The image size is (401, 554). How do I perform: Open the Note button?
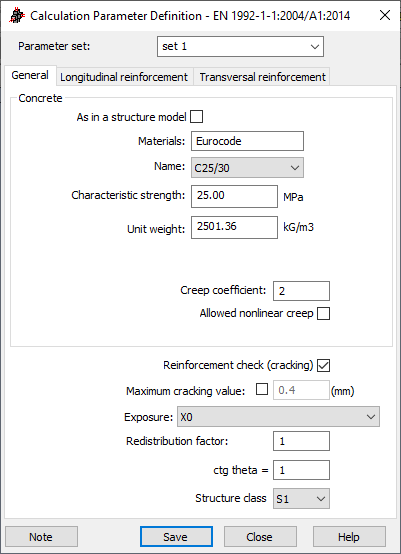tap(41, 536)
